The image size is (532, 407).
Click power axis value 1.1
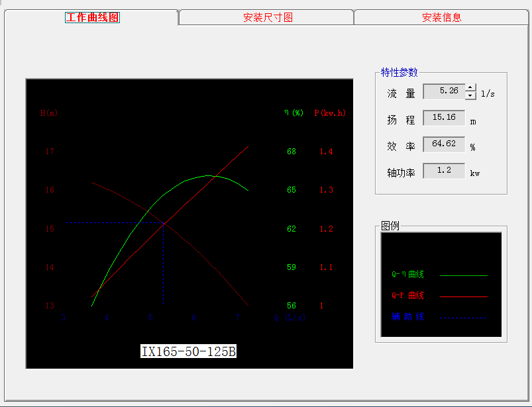pos(327,267)
